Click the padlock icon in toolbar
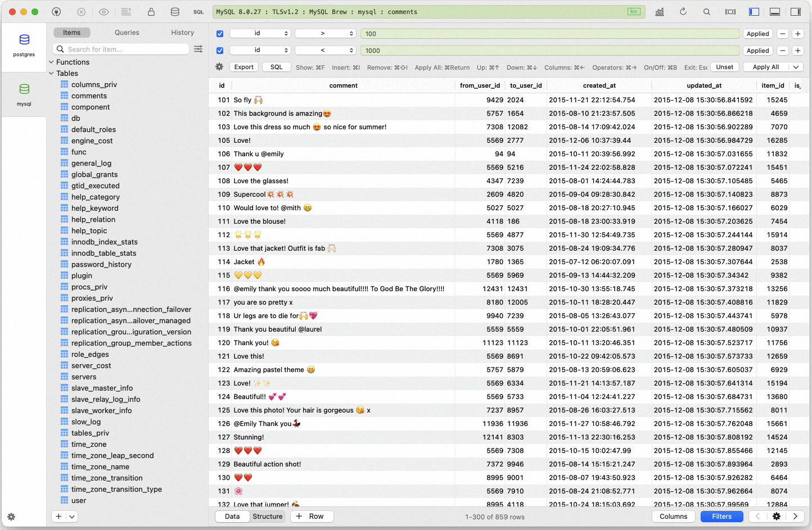This screenshot has height=530, width=812. pos(151,12)
